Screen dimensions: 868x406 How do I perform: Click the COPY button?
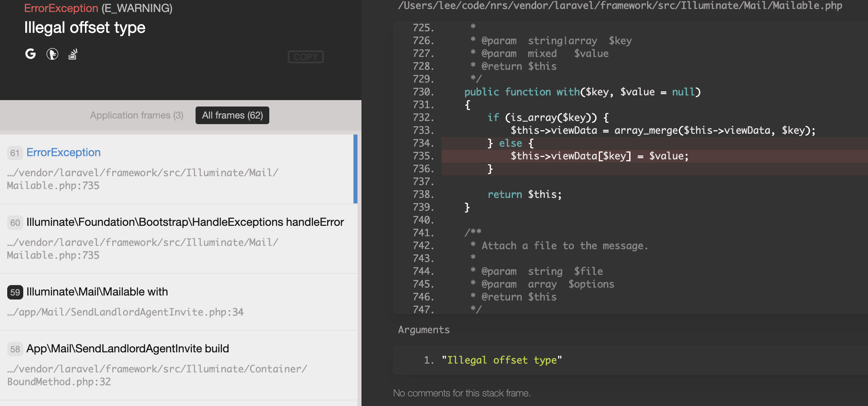click(305, 57)
